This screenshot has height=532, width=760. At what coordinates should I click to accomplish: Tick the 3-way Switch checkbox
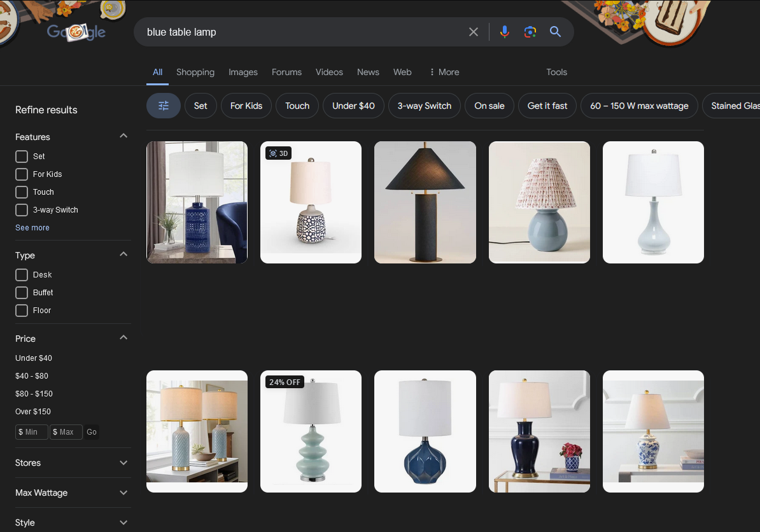(22, 210)
